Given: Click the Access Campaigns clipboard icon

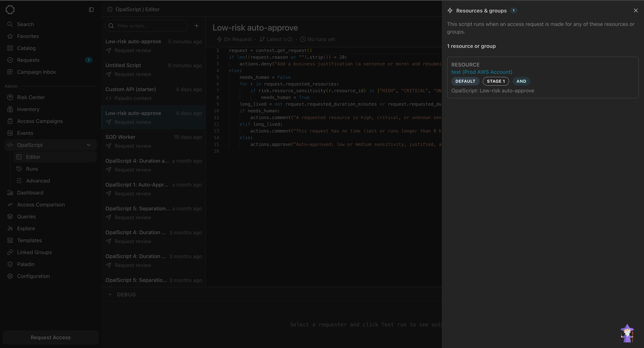Looking at the screenshot, I should [10, 121].
